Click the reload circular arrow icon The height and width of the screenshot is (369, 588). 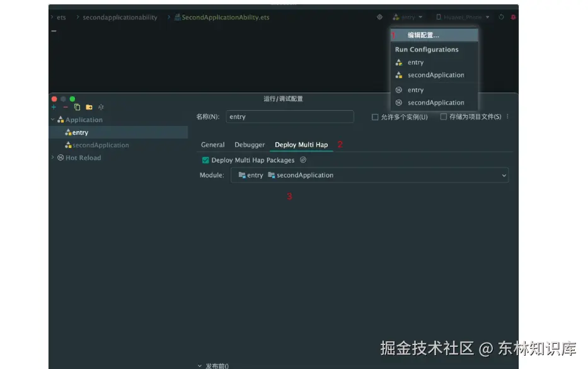click(501, 17)
